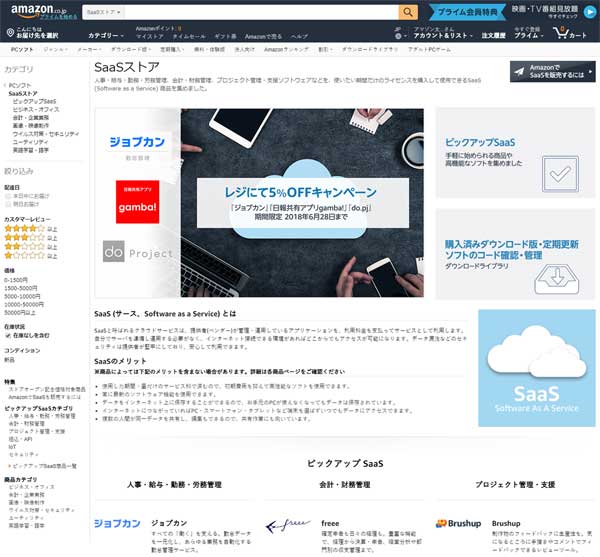Screen dimensions: 600x557
Task: Click the paper plane icon on the sell-SaaS banner
Action: coord(519,72)
